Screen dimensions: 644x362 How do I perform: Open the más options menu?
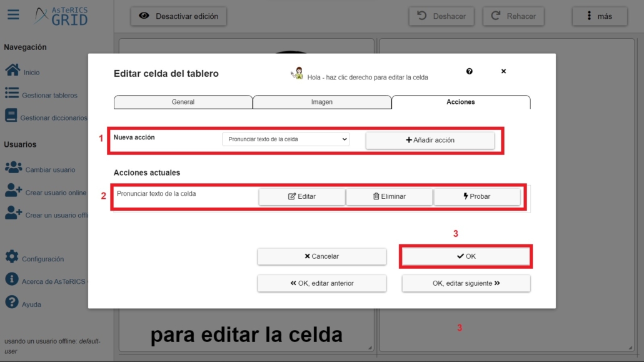coord(600,16)
